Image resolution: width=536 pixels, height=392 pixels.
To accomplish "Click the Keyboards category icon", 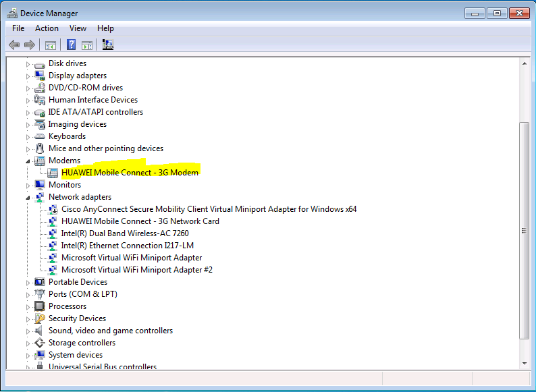I will (40, 136).
